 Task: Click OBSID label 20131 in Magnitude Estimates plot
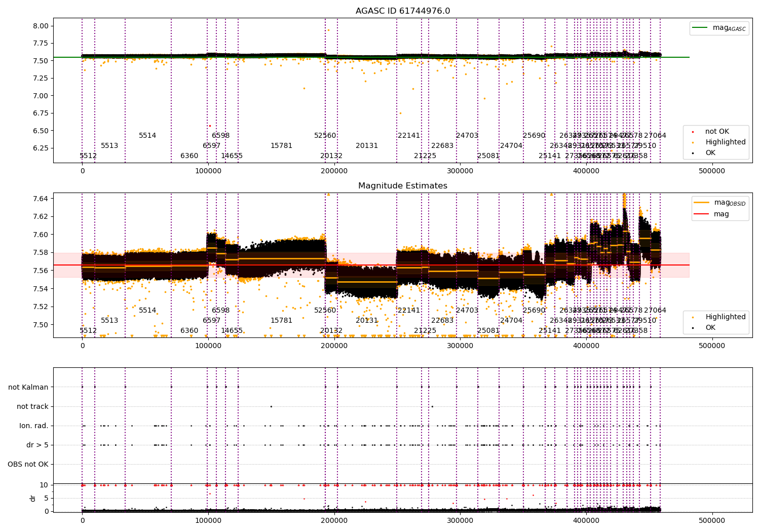click(367, 321)
